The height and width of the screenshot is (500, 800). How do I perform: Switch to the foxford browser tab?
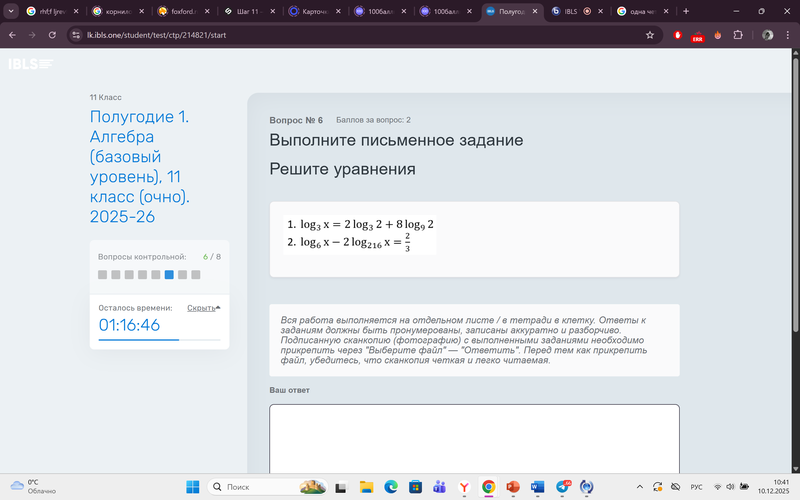182,11
